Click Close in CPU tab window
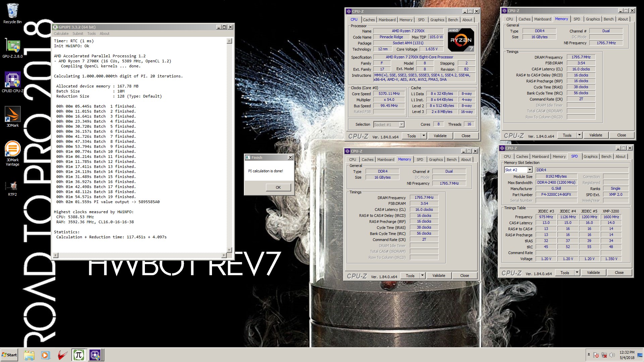Image resolution: width=644 pixels, height=362 pixels. [x=466, y=136]
